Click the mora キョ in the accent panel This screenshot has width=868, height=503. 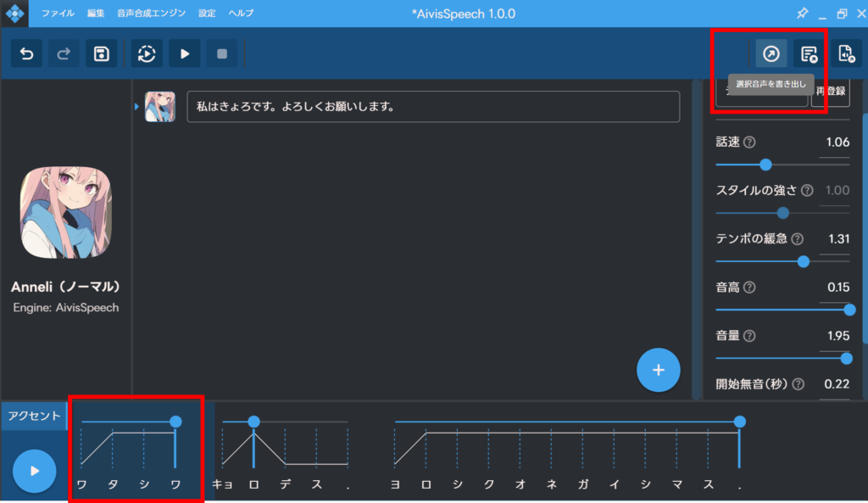[x=222, y=484]
